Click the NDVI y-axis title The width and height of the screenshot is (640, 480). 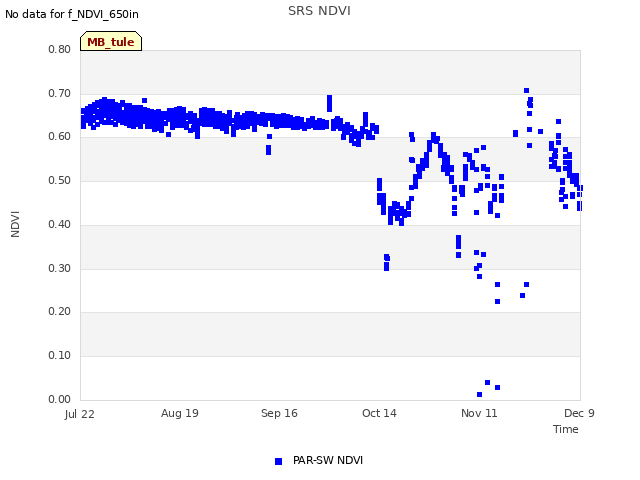(x=15, y=224)
